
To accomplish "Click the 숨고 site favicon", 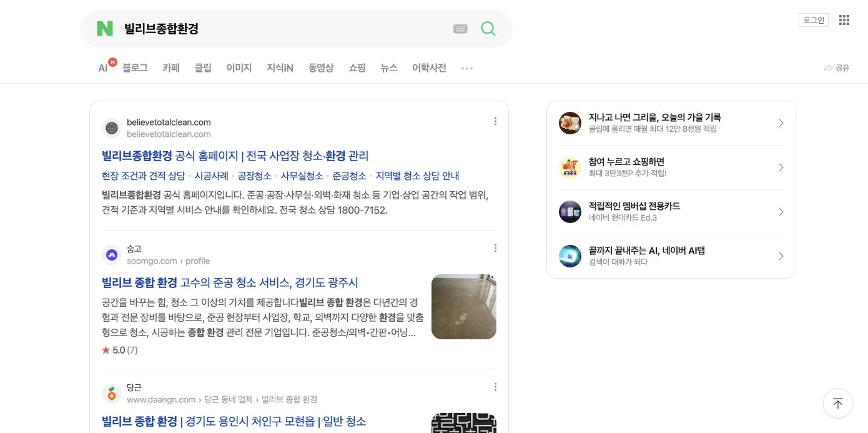I will pyautogui.click(x=112, y=255).
